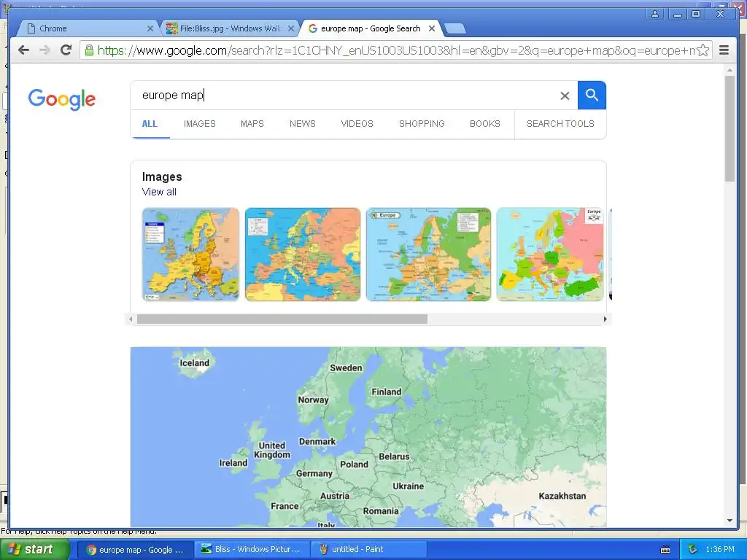Switch to MAPS results
747x560 pixels.
click(252, 124)
